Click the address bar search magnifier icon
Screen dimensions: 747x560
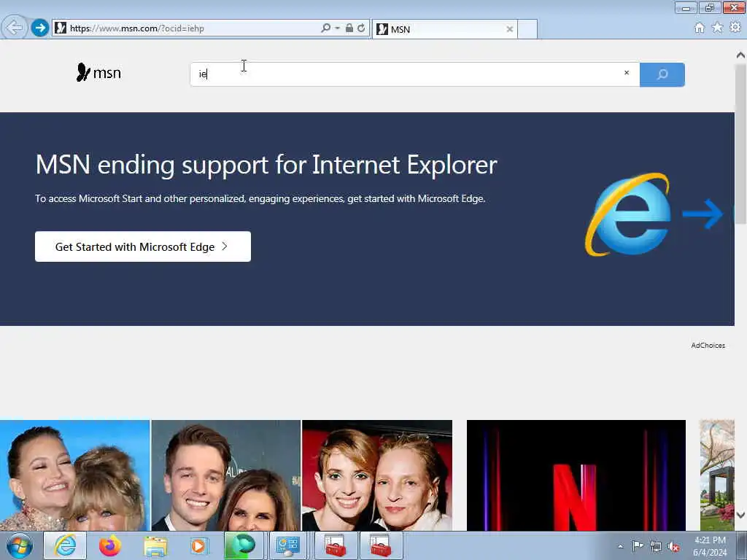[325, 28]
